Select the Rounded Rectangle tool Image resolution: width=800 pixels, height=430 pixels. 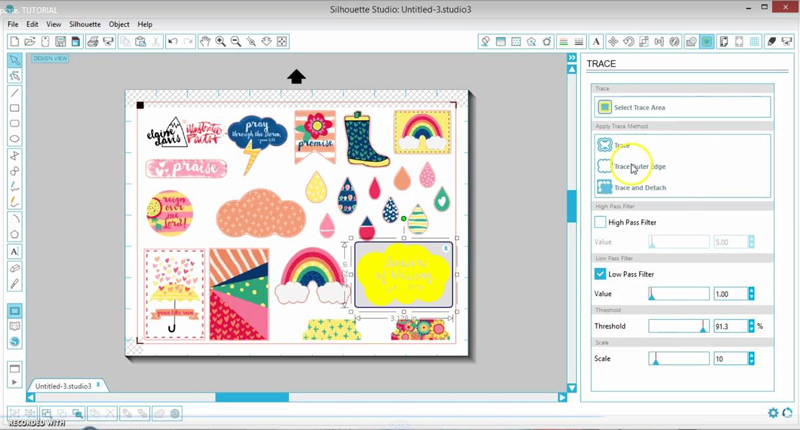[x=14, y=123]
